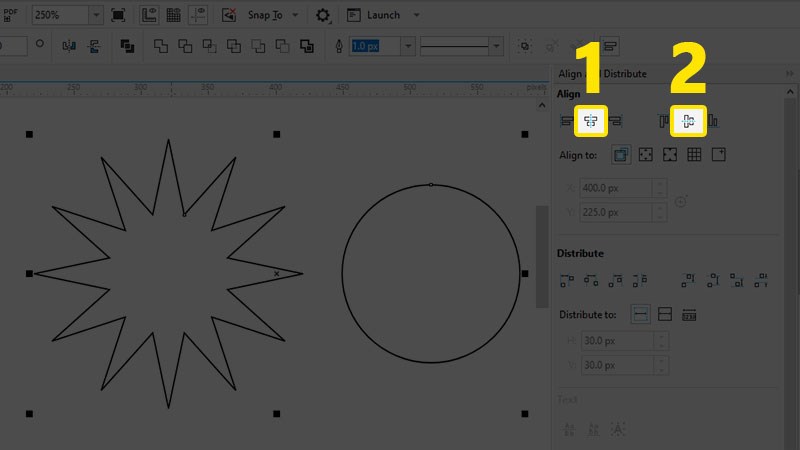Select Align to Grid option

(694, 155)
